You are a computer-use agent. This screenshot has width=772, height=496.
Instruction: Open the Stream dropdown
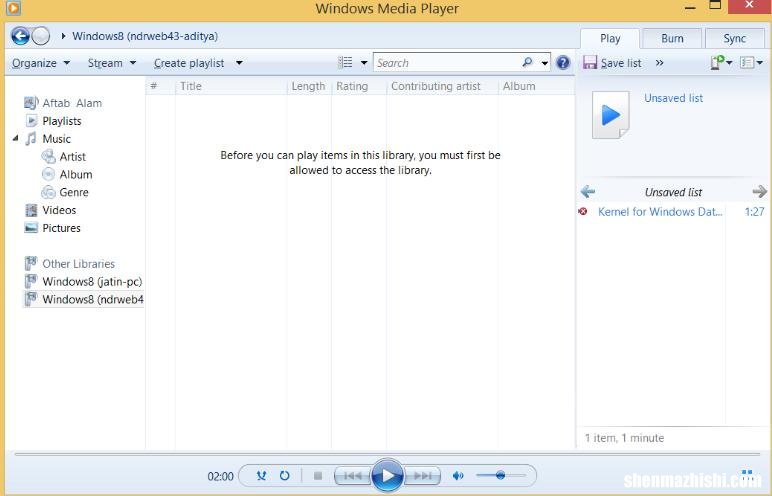pyautogui.click(x=112, y=63)
